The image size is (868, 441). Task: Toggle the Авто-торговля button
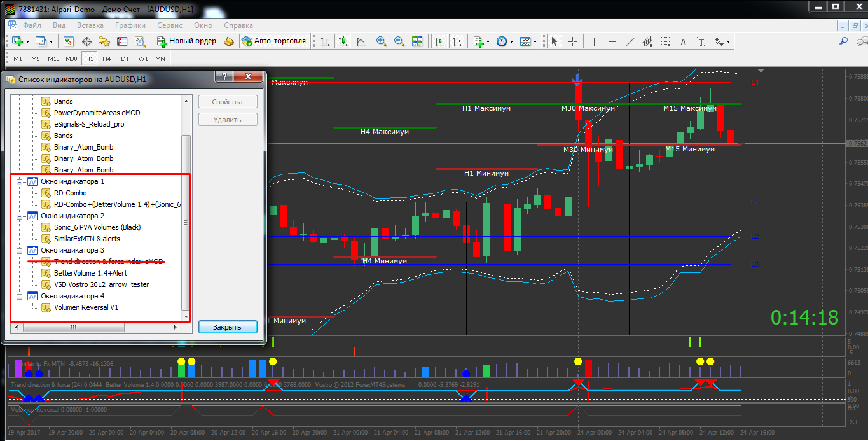(x=273, y=41)
